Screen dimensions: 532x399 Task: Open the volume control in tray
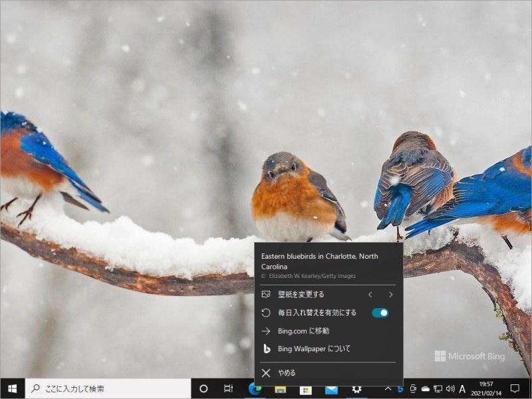[450, 388]
